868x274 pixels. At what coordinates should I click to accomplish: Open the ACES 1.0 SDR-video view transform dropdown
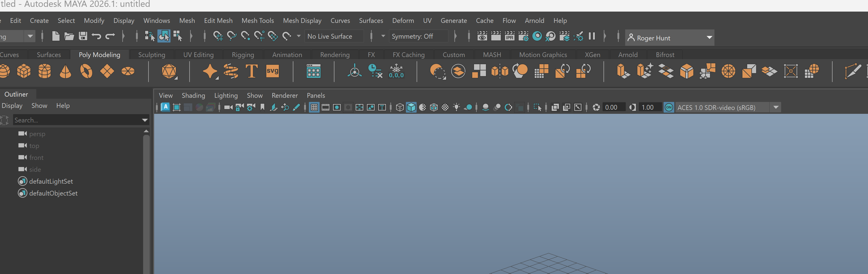point(776,107)
